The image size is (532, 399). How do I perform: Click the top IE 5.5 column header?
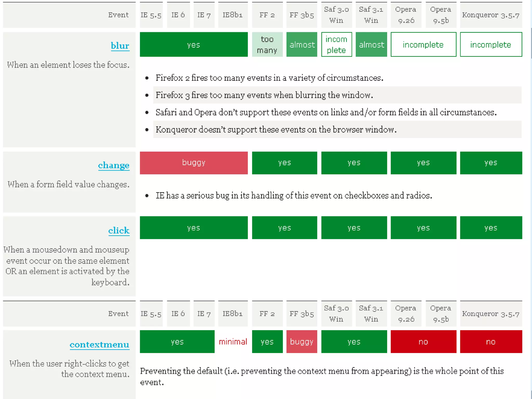point(151,15)
